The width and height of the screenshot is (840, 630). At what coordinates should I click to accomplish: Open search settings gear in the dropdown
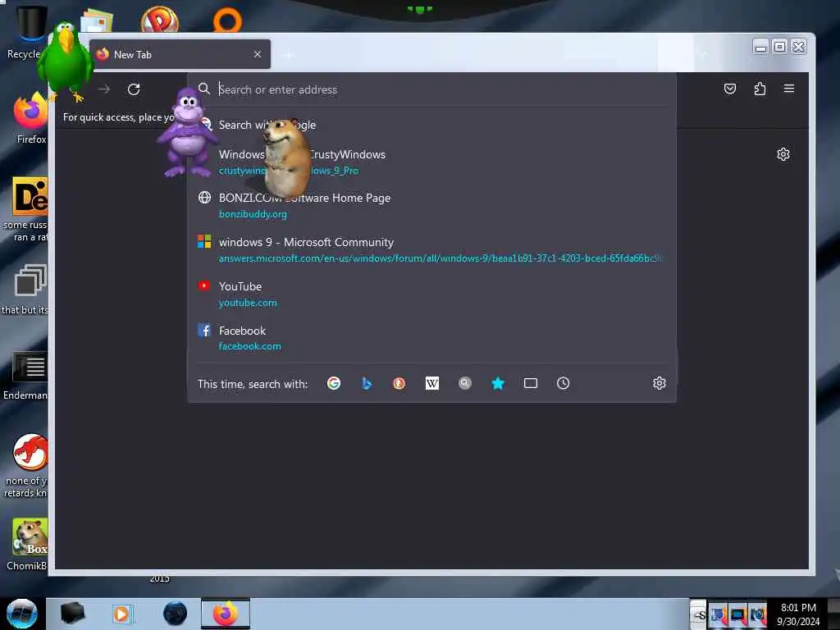click(660, 383)
